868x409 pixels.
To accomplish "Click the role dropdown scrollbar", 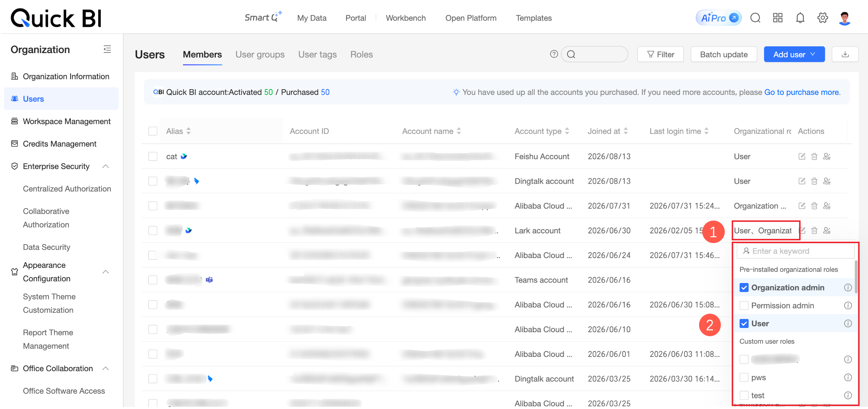I will pyautogui.click(x=856, y=277).
